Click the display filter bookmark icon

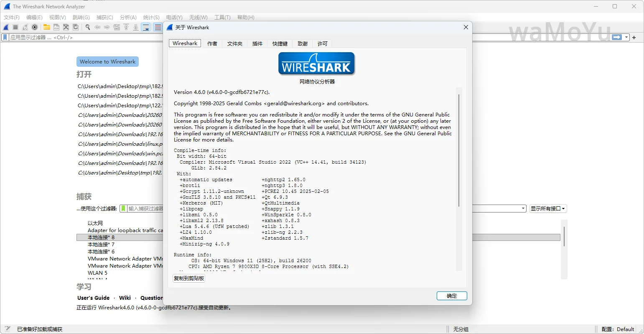pos(5,37)
